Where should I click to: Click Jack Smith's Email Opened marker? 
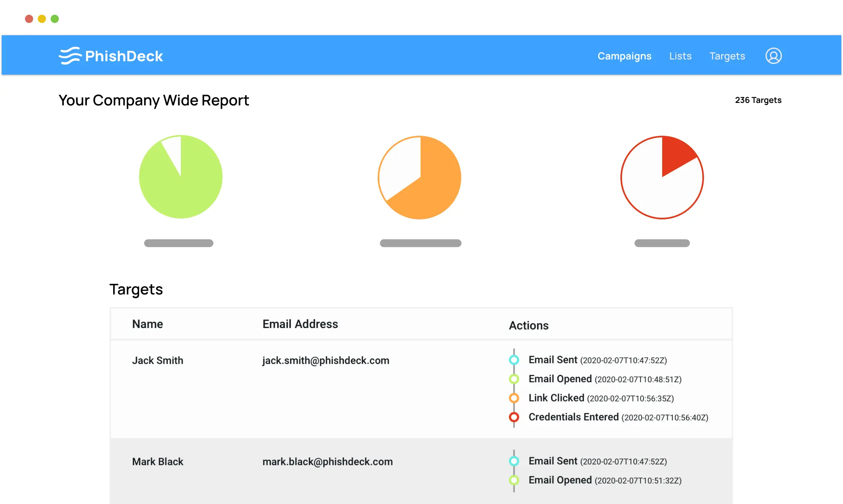pyautogui.click(x=514, y=379)
